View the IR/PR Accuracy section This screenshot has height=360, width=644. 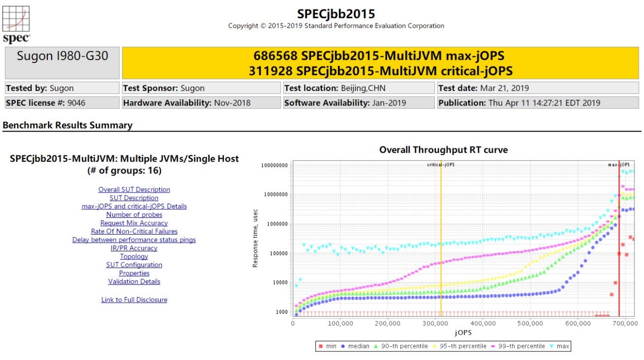(x=134, y=248)
